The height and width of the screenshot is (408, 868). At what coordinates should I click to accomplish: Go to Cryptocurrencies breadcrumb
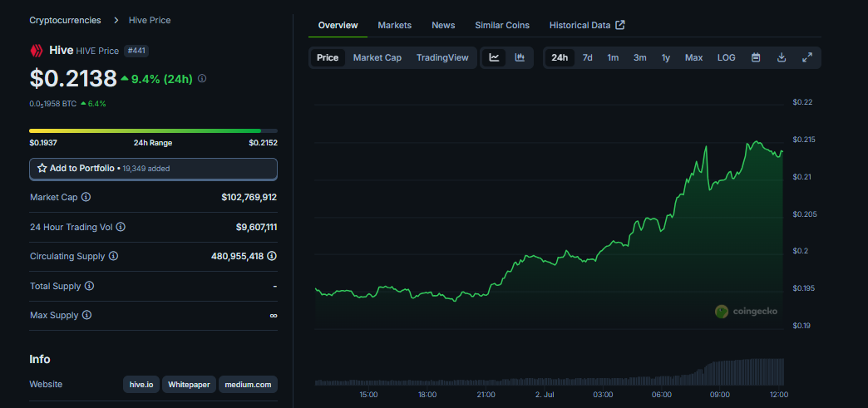[x=65, y=20]
